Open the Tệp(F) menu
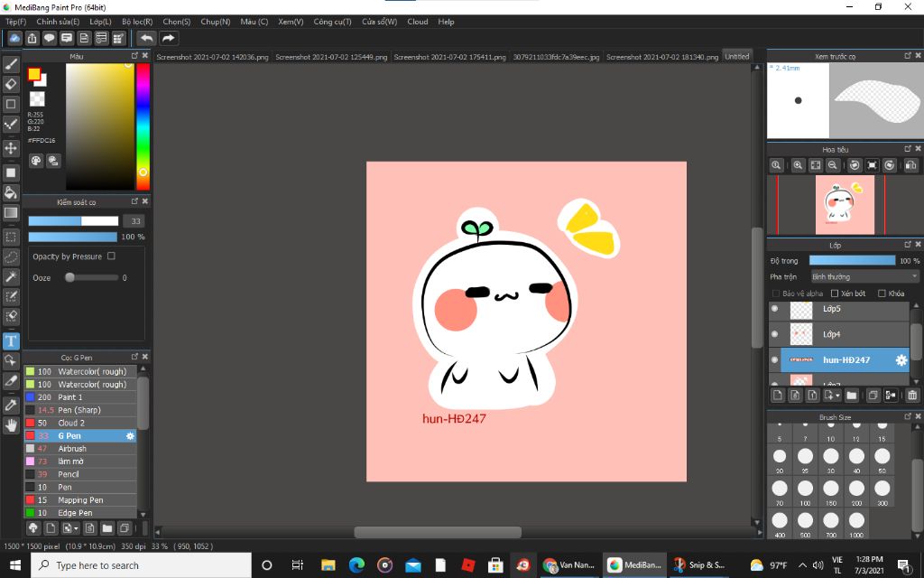The image size is (924, 578). click(x=16, y=22)
